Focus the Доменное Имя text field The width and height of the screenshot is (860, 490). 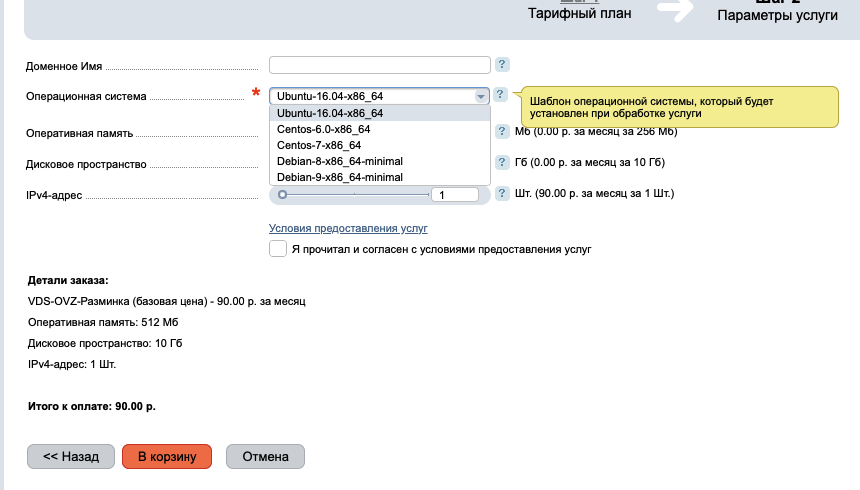click(x=379, y=65)
